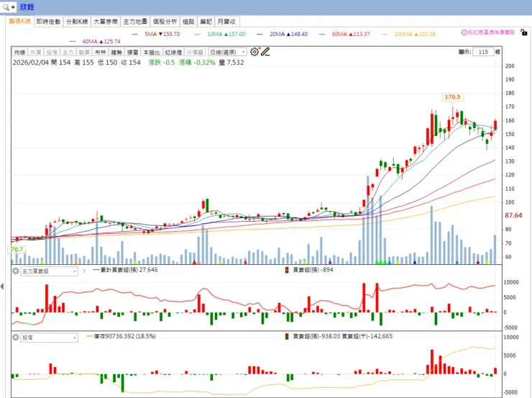Toggle the 分價量 overlay button
The image size is (532, 398).
(x=195, y=53)
